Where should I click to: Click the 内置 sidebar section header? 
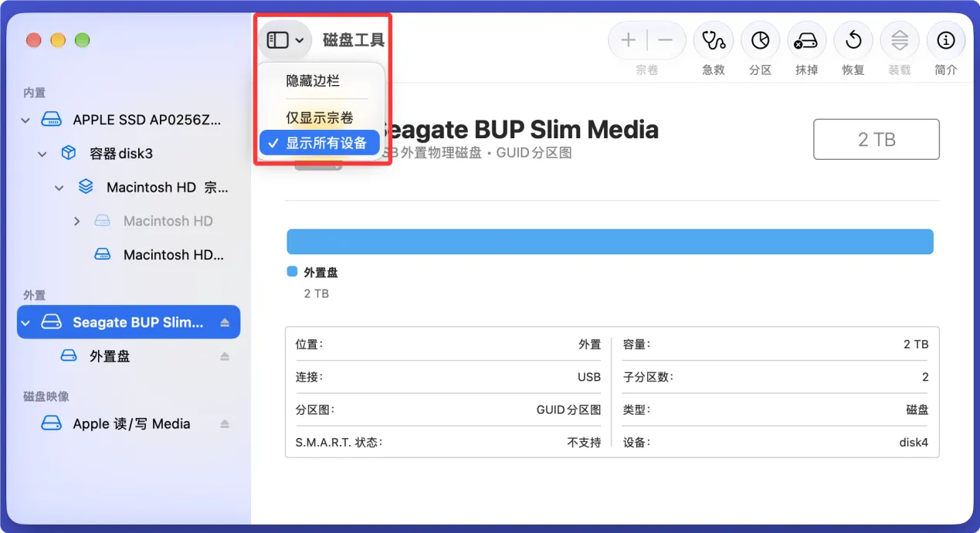34,93
